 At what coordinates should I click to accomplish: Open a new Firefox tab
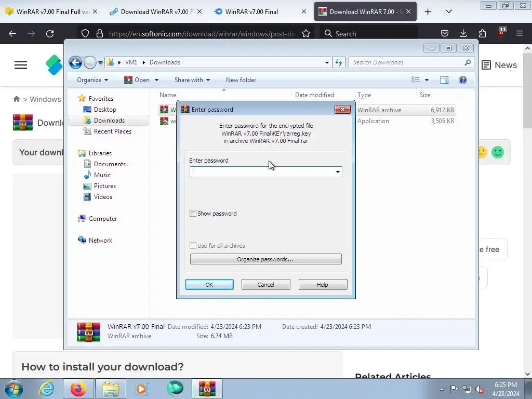click(428, 12)
